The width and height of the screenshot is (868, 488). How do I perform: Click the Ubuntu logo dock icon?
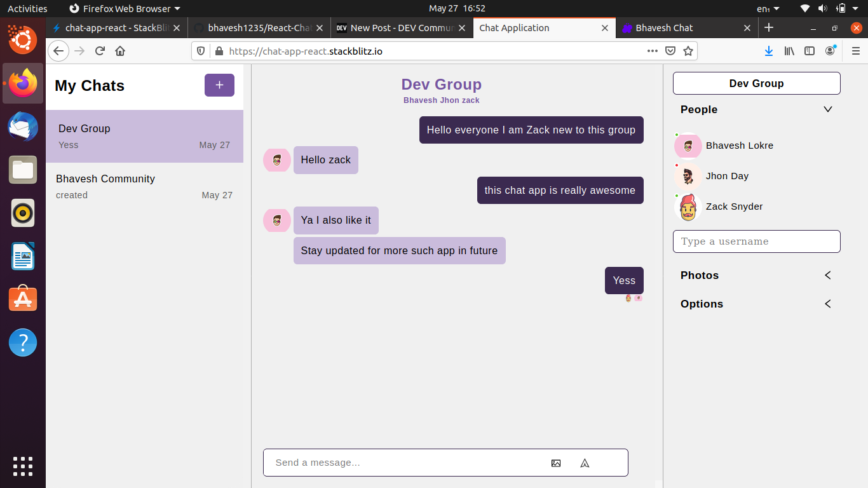(23, 40)
